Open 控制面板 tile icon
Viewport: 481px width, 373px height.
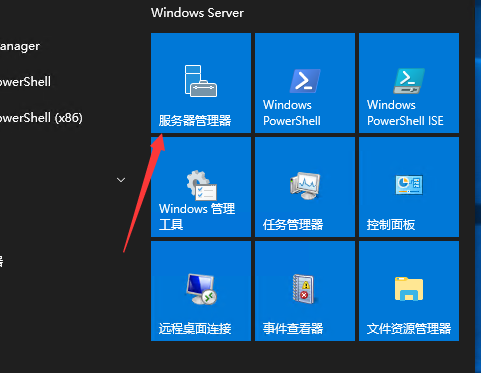(409, 185)
